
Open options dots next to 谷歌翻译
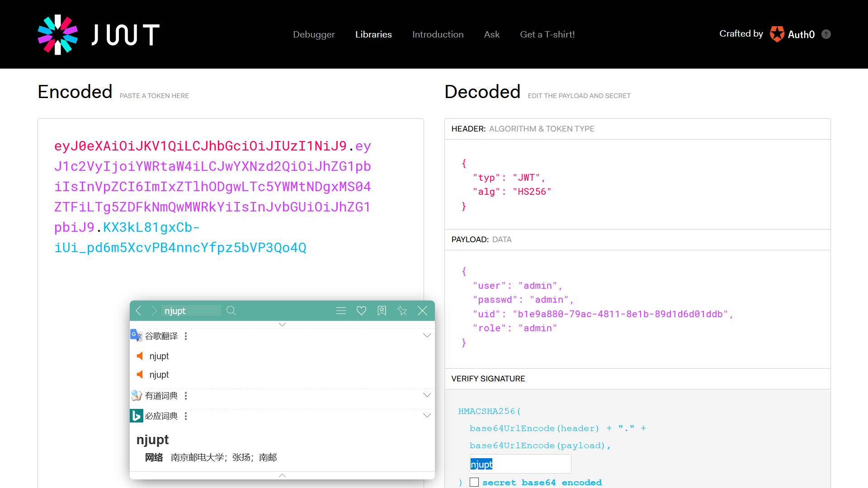pos(186,336)
